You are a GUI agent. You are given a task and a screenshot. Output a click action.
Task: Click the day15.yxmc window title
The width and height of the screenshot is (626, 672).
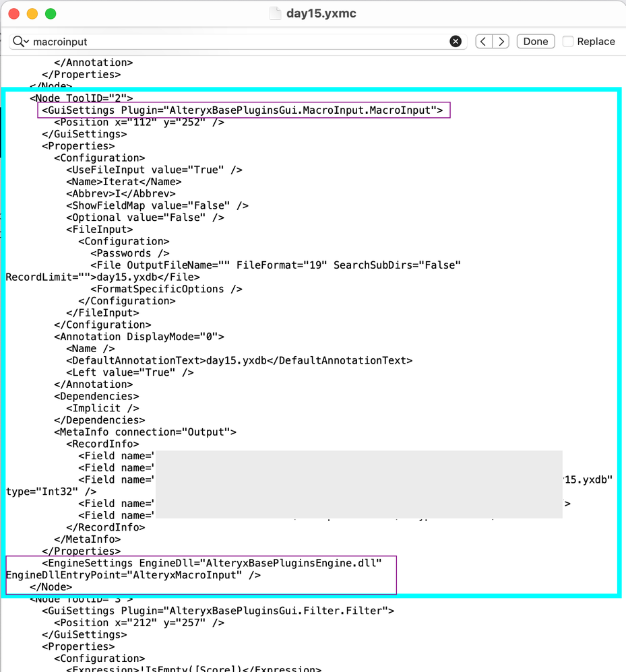click(322, 13)
